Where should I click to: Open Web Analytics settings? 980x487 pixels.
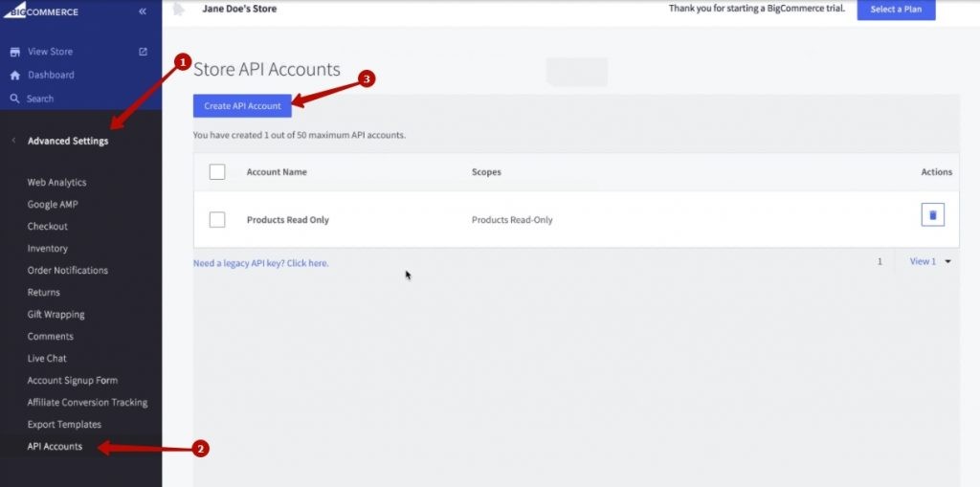click(x=56, y=183)
